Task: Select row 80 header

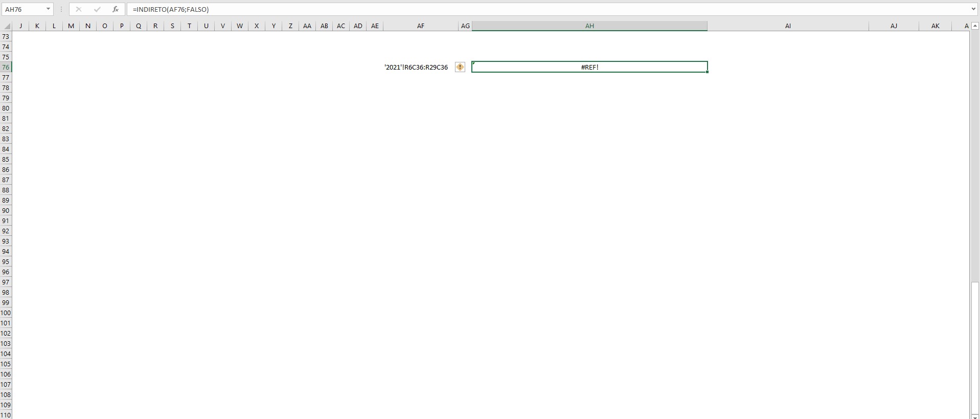Action: pyautogui.click(x=6, y=108)
